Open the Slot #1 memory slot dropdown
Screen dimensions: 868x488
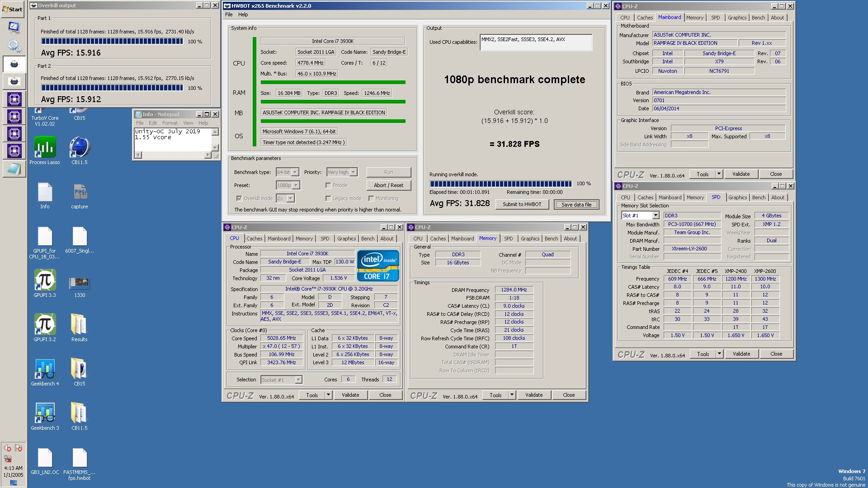click(x=640, y=216)
